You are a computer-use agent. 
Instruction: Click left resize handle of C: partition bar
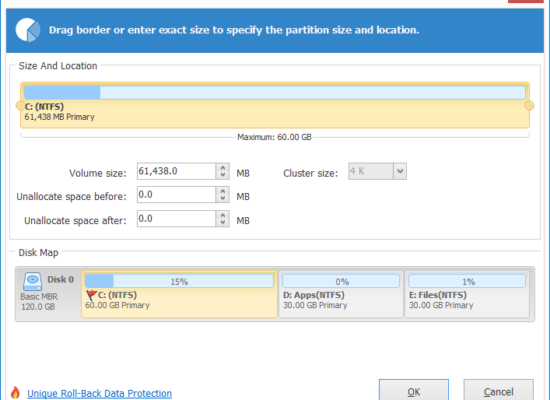[20, 106]
